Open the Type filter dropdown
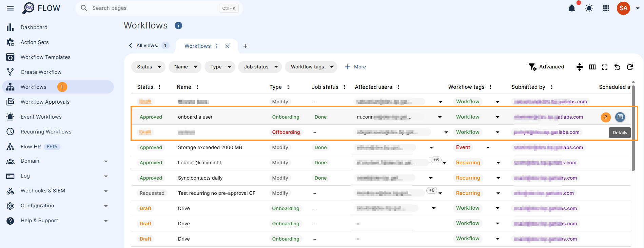 tap(220, 67)
